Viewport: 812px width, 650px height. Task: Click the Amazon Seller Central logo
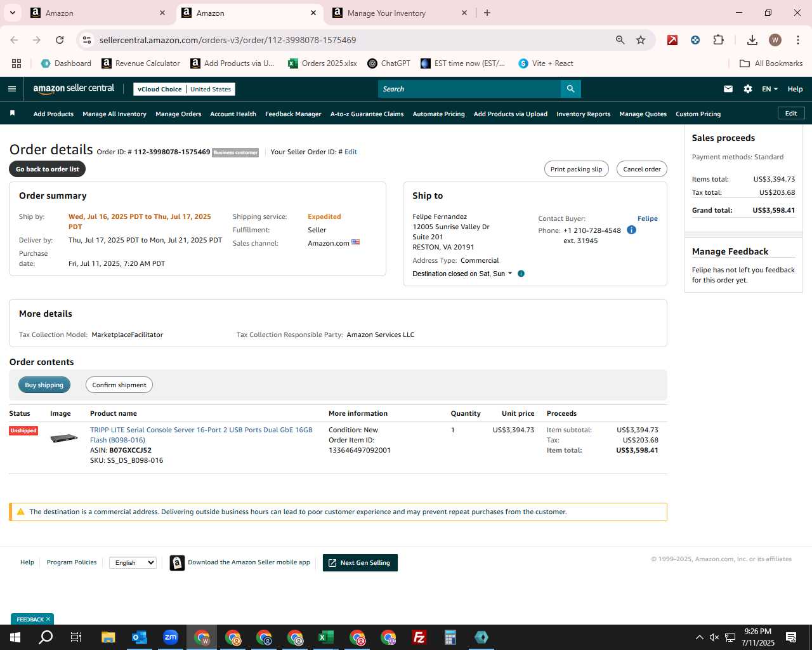click(x=74, y=89)
